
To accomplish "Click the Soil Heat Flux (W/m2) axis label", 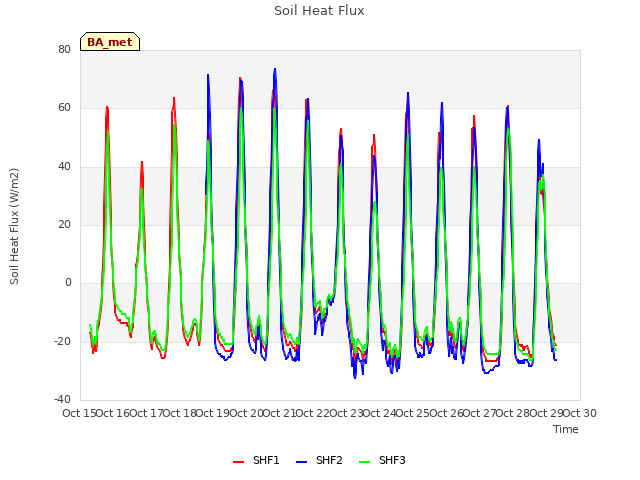I will pos(14,226).
